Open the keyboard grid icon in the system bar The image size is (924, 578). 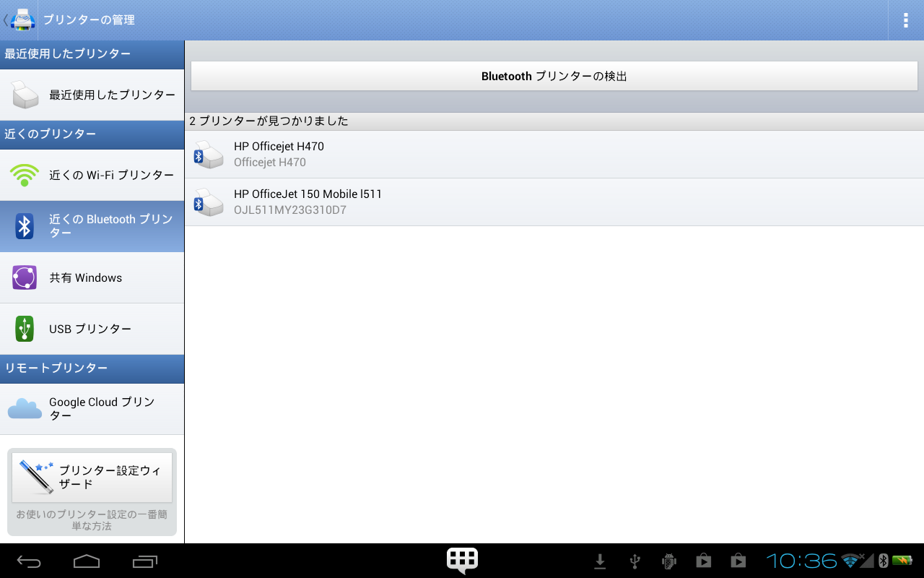click(x=462, y=561)
